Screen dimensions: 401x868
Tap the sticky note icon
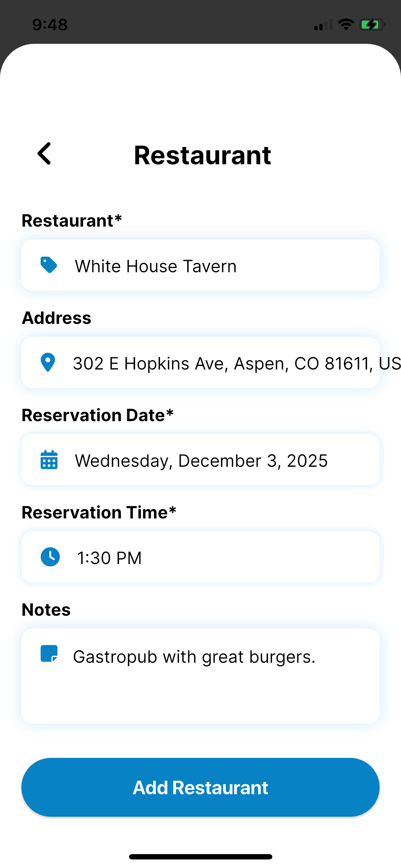pyautogui.click(x=49, y=653)
